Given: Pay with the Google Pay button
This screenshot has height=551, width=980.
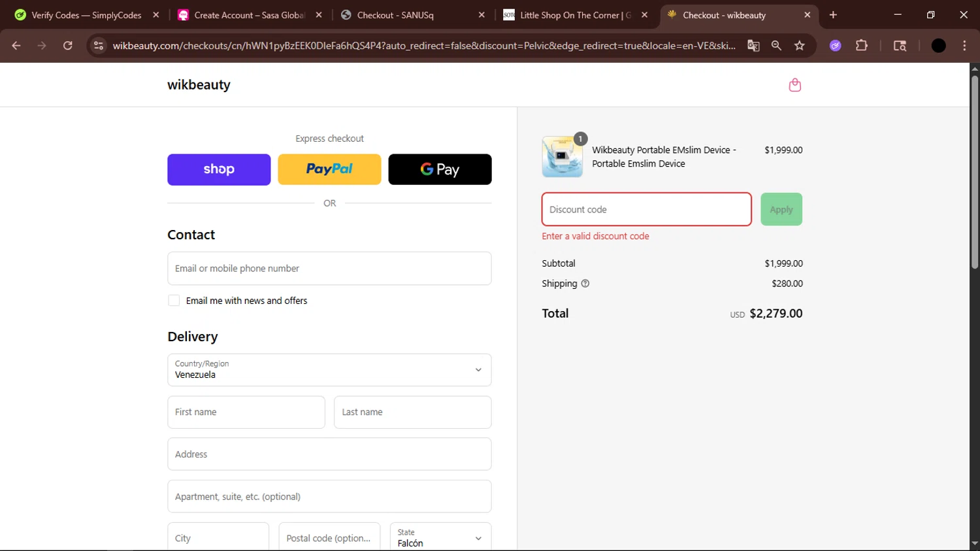Looking at the screenshot, I should [x=440, y=169].
